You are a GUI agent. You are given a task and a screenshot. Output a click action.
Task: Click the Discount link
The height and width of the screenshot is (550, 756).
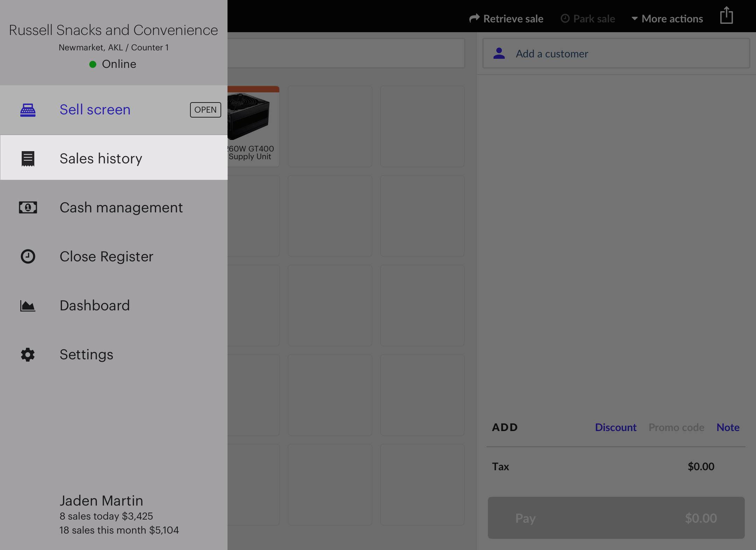click(616, 427)
